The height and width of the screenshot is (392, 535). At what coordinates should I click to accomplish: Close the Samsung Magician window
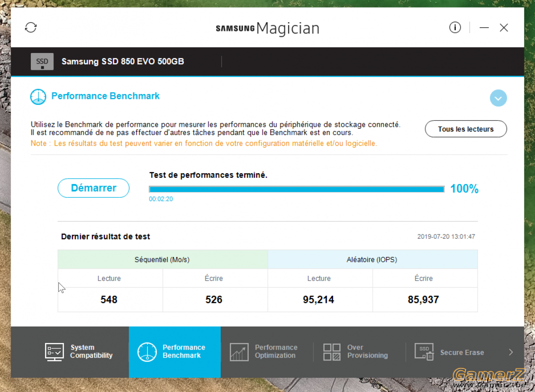coord(504,28)
